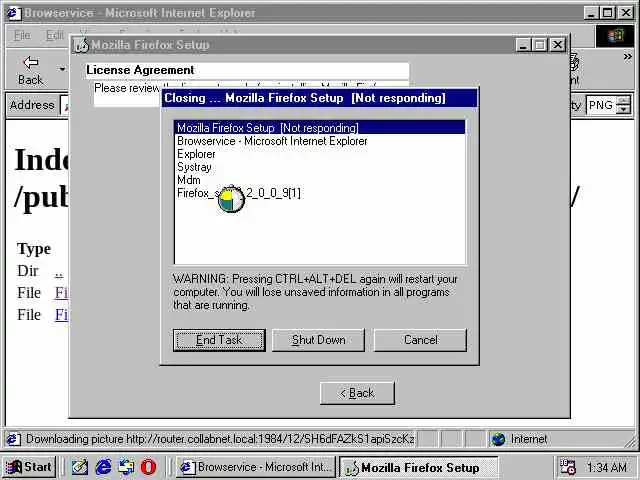Select Browservice - Microsoft Internet Explorer task entry
This screenshot has width=640, height=480.
[x=320, y=141]
